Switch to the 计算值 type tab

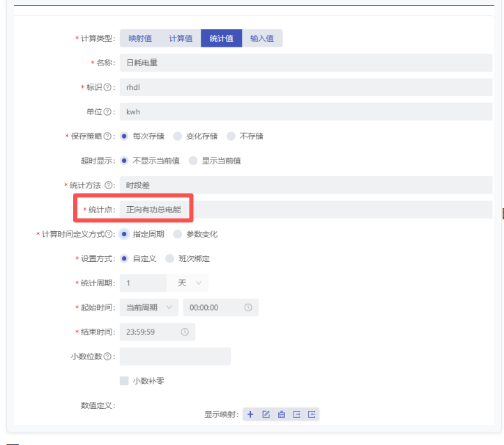click(181, 38)
